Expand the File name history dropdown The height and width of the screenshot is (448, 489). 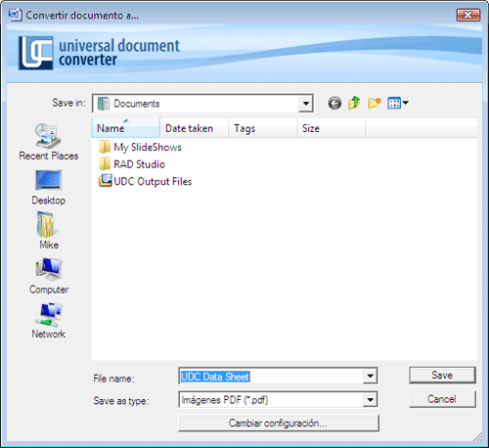click(370, 376)
